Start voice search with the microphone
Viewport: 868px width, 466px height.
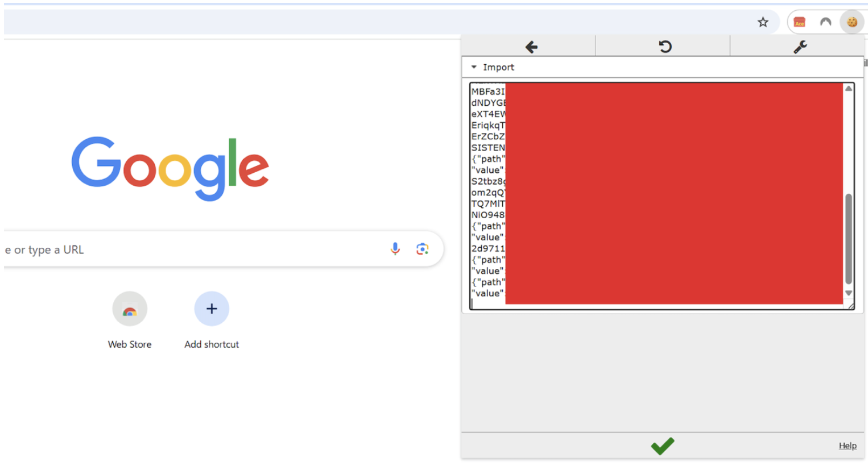point(395,249)
